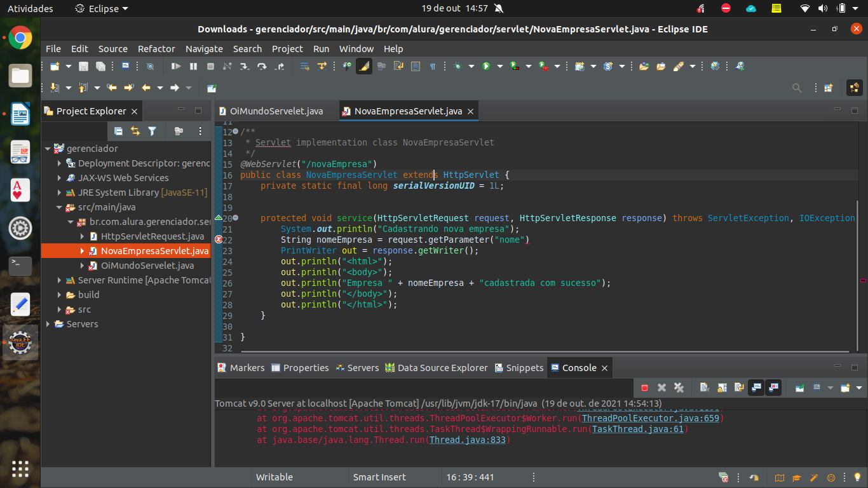Click the debug Step Over icon

pyautogui.click(x=262, y=66)
